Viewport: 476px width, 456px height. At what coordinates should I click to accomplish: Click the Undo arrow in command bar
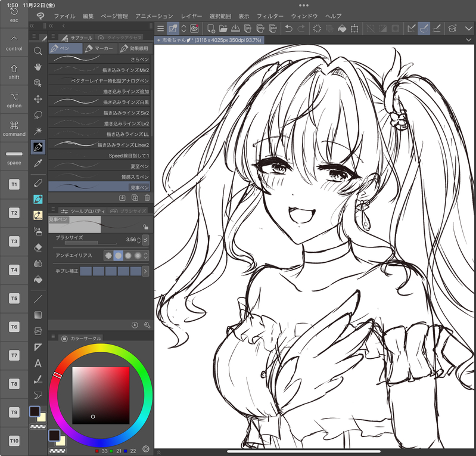click(289, 29)
